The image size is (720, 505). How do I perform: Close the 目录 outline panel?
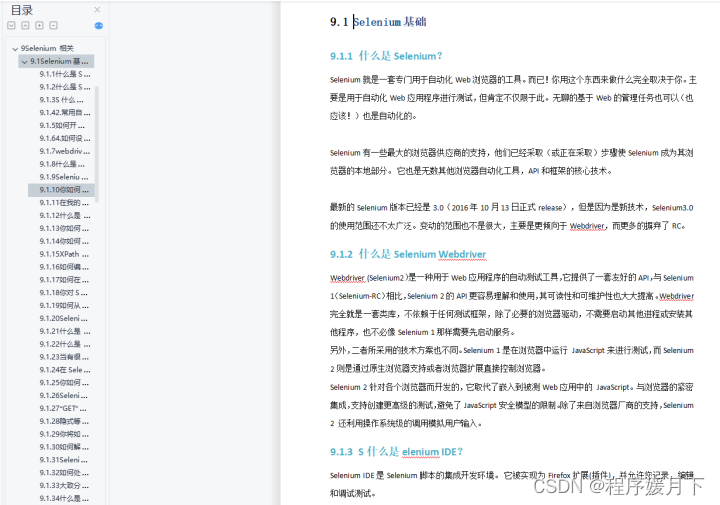(x=97, y=10)
